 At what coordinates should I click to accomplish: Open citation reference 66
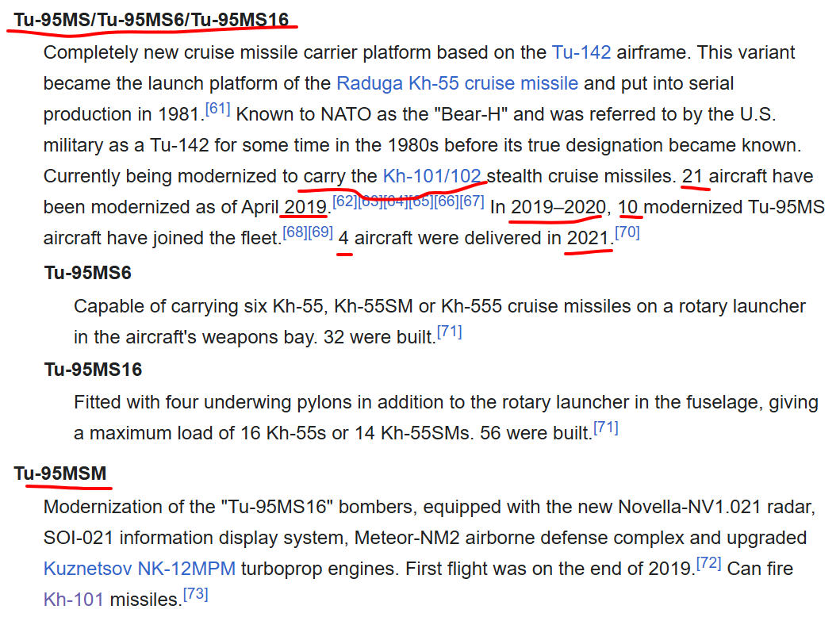point(447,201)
